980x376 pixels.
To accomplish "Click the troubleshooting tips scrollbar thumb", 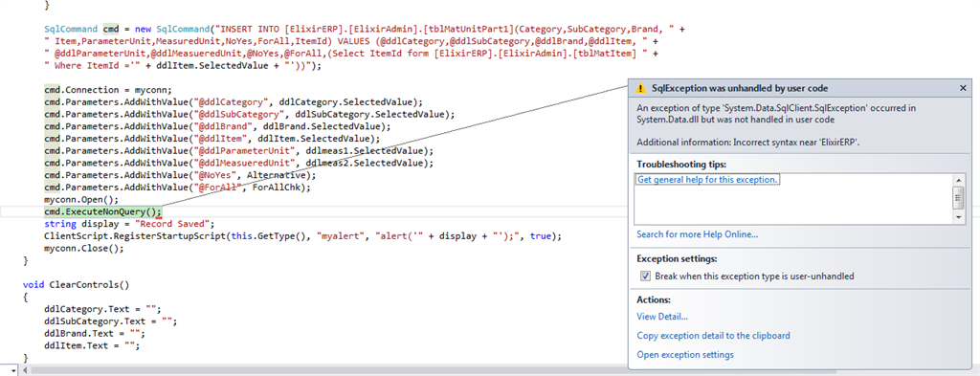I will [x=958, y=198].
